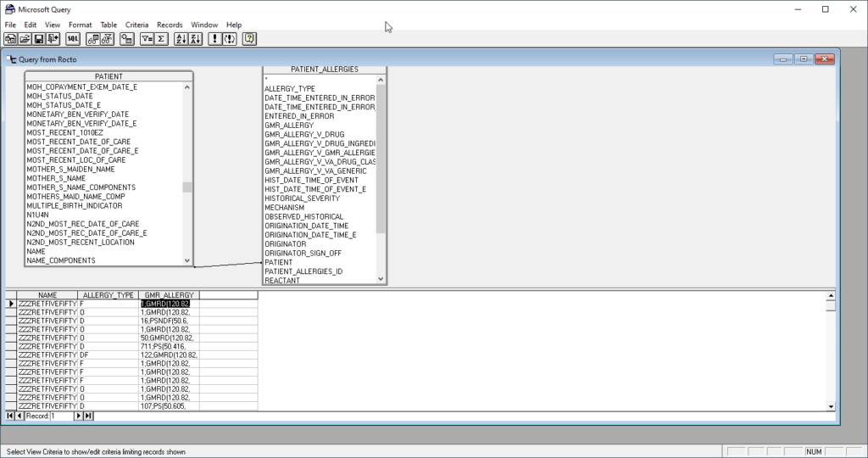
Task: Click the Cycle Through Totals sigma icon
Action: pos(161,39)
